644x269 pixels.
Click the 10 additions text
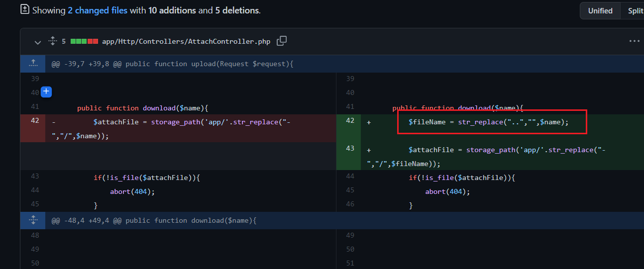[172, 10]
